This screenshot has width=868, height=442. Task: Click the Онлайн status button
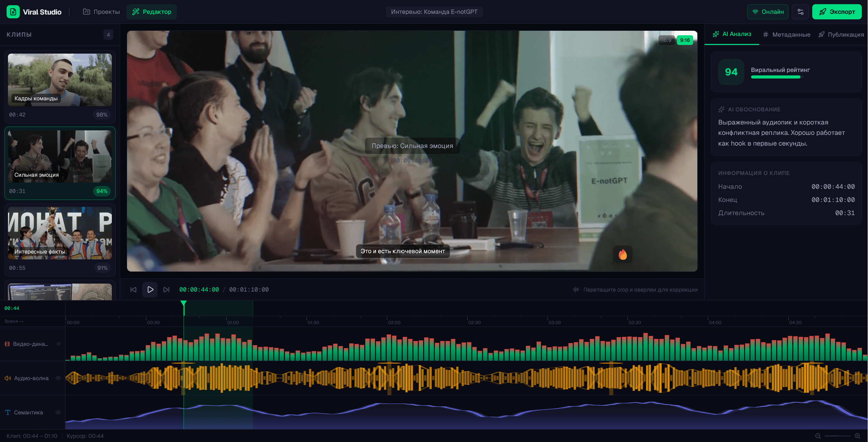coord(767,12)
